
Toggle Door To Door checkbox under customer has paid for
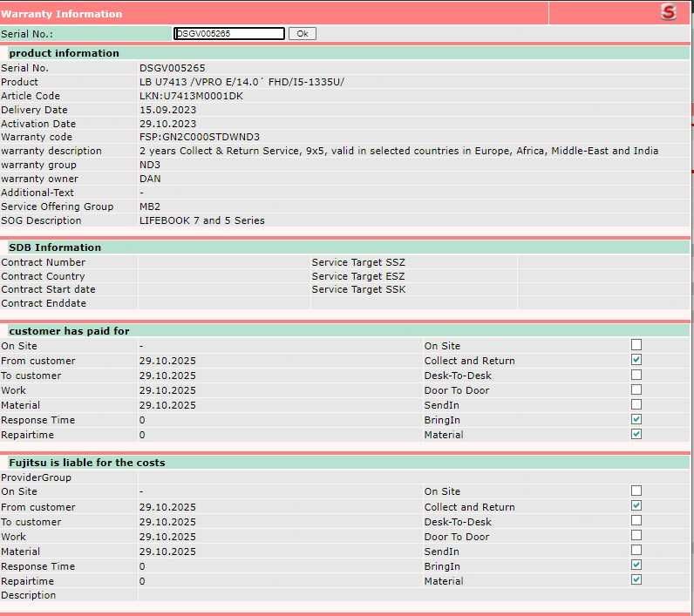pyautogui.click(x=636, y=389)
